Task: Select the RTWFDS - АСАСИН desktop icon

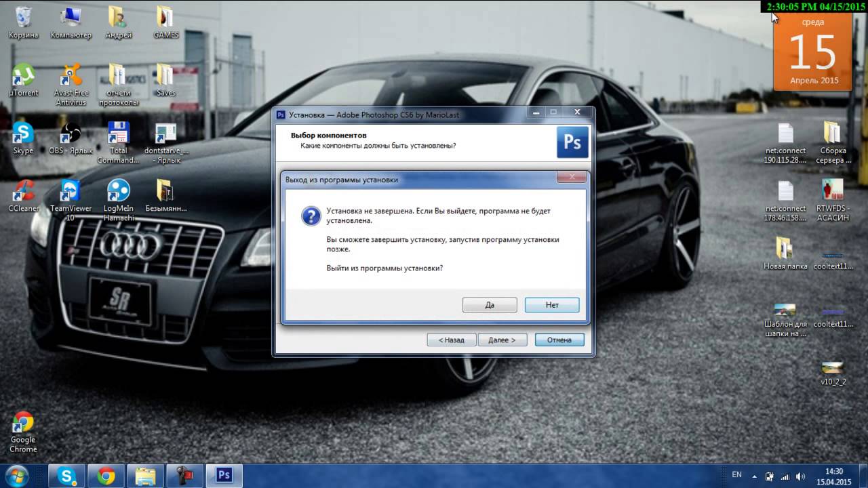Action: click(833, 201)
